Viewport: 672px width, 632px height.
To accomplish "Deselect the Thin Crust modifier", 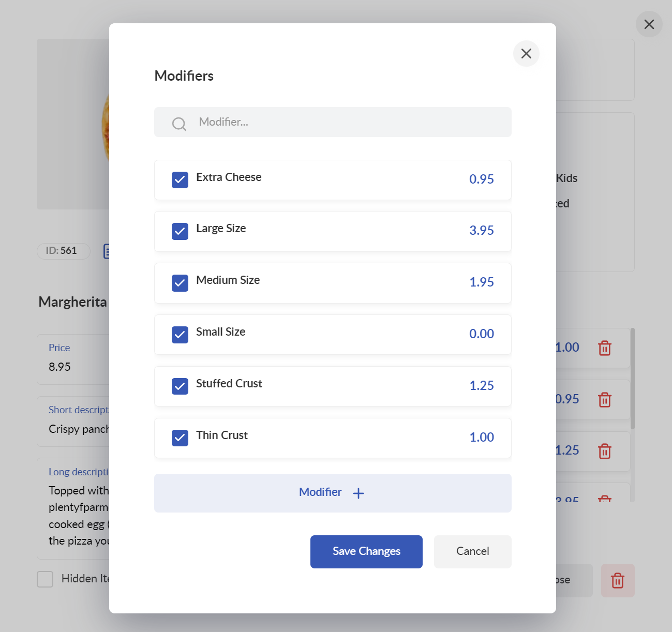I will coord(180,438).
